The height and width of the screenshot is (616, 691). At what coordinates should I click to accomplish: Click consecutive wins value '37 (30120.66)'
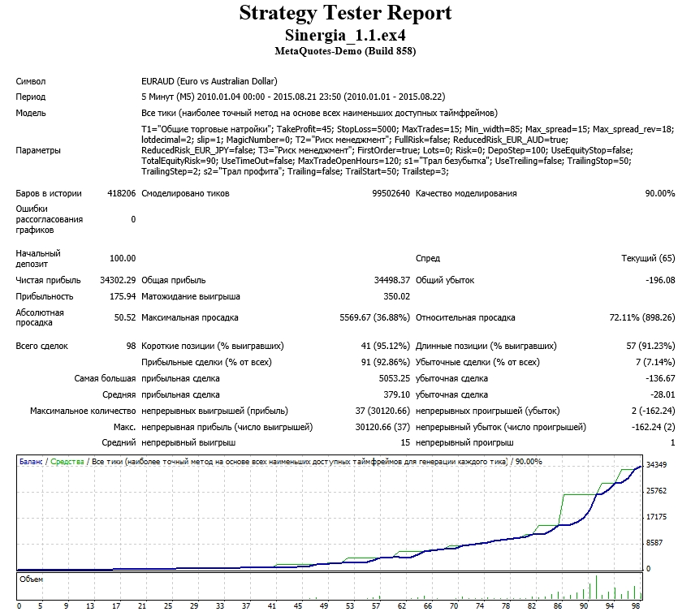(382, 411)
